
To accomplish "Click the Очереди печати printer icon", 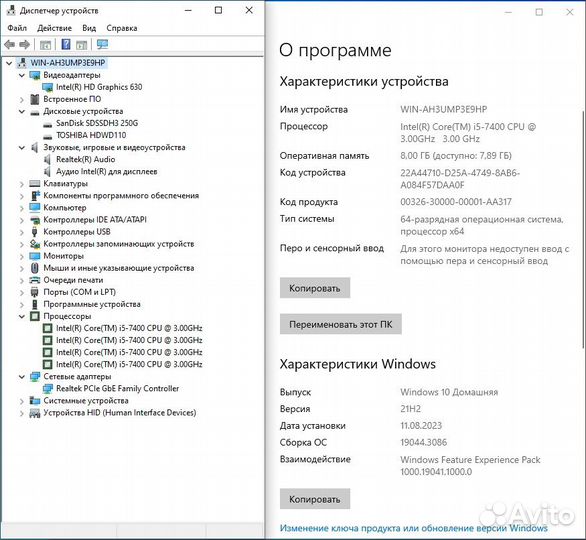I will point(35,280).
